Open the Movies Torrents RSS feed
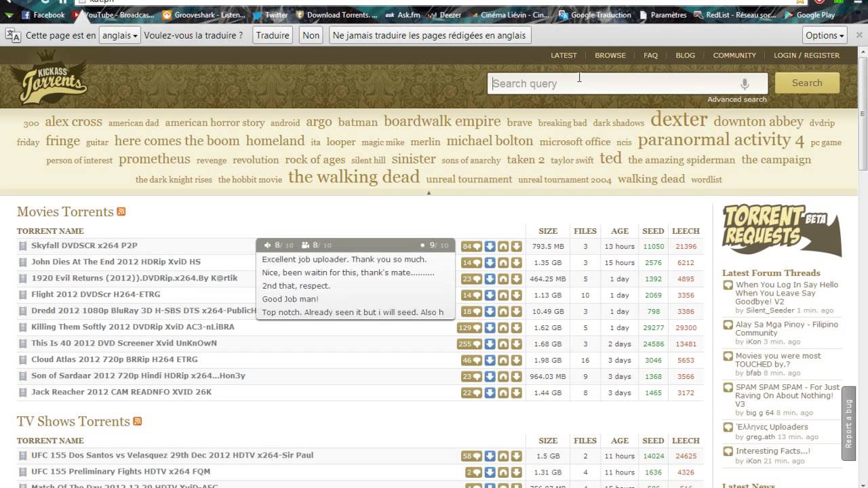 point(121,211)
